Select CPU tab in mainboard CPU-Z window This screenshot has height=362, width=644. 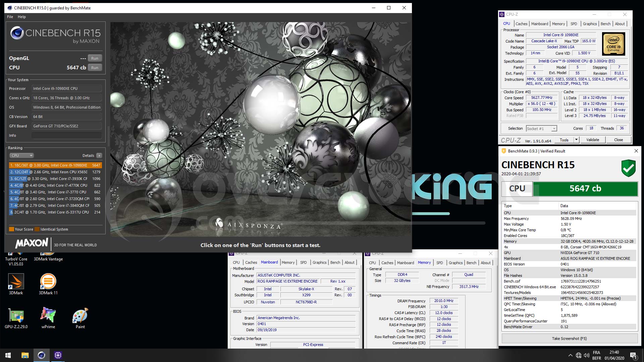click(236, 262)
